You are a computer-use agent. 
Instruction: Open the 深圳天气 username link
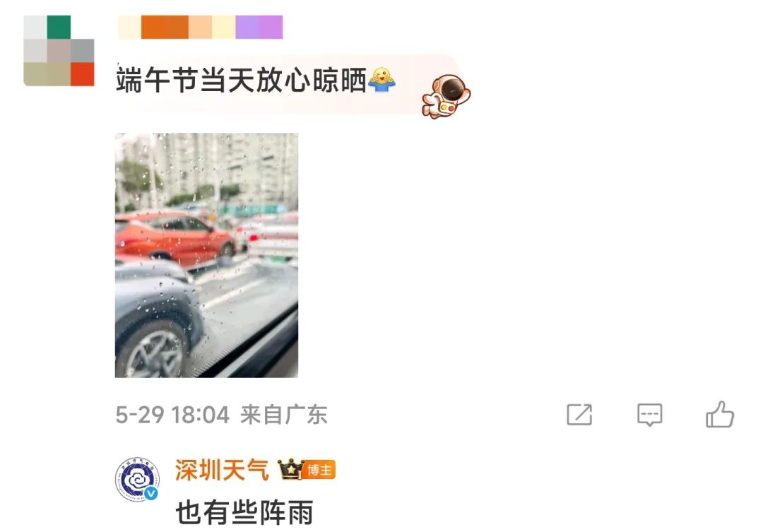point(222,471)
